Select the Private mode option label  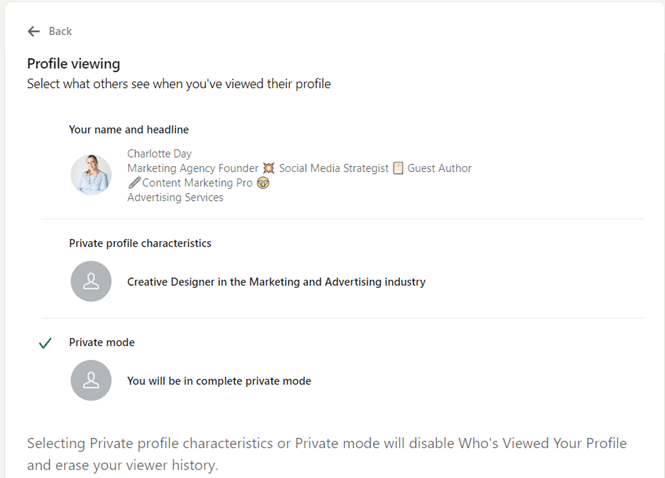pos(101,342)
